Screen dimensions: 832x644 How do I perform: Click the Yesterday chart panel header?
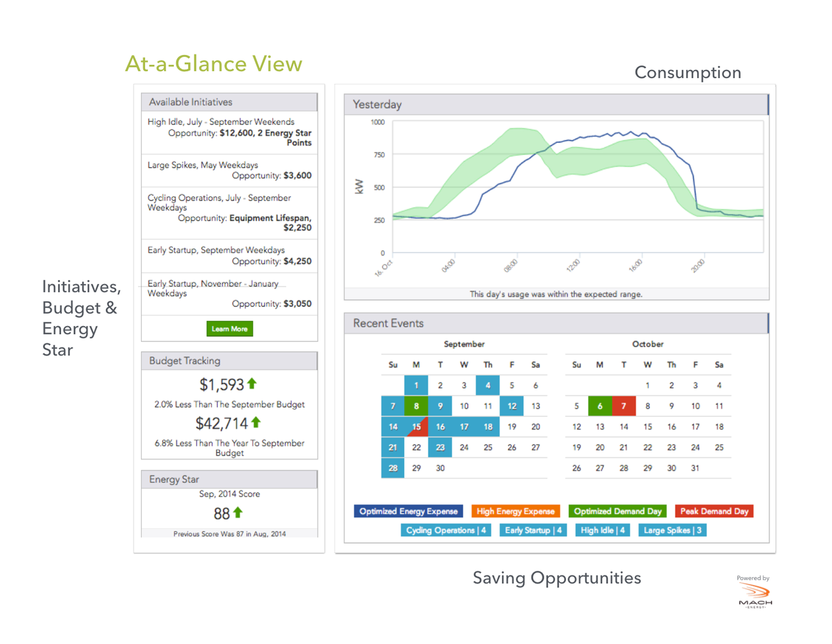(556, 104)
